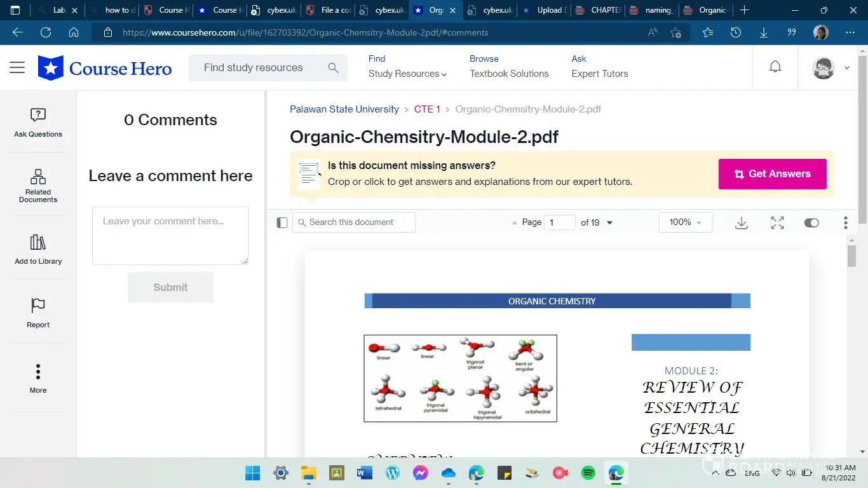Open the taskbar clock and date

tap(838, 473)
